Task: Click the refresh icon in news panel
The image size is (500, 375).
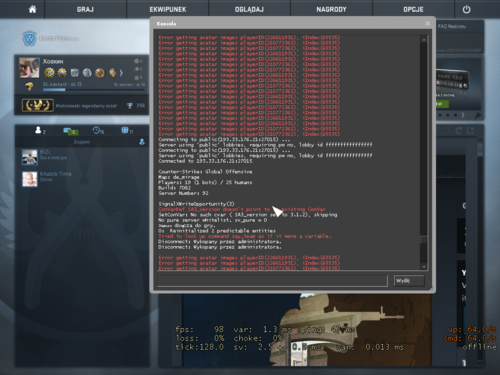Action: point(459,131)
